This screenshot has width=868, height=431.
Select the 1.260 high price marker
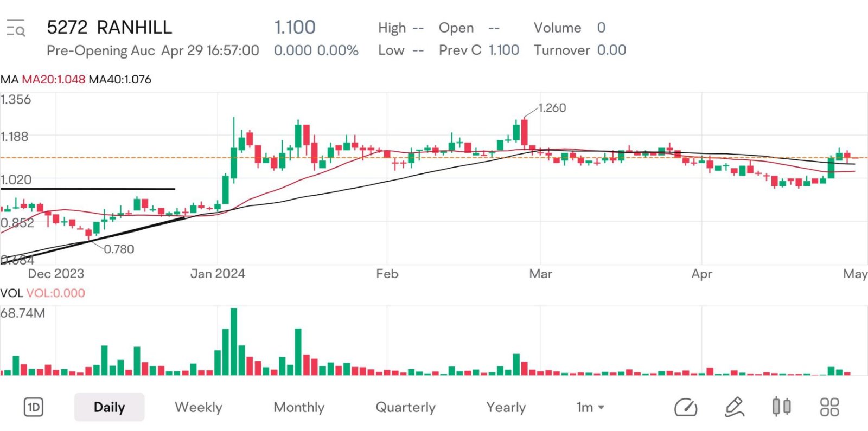coord(552,108)
